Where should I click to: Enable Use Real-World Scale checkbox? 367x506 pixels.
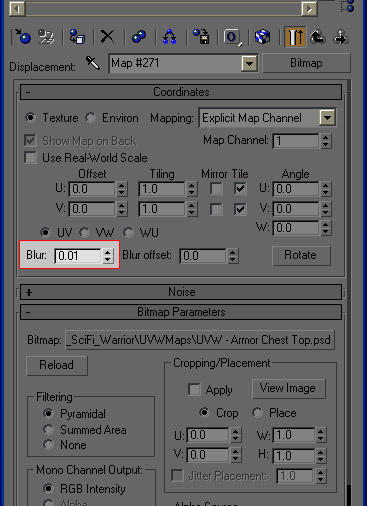coord(30,157)
